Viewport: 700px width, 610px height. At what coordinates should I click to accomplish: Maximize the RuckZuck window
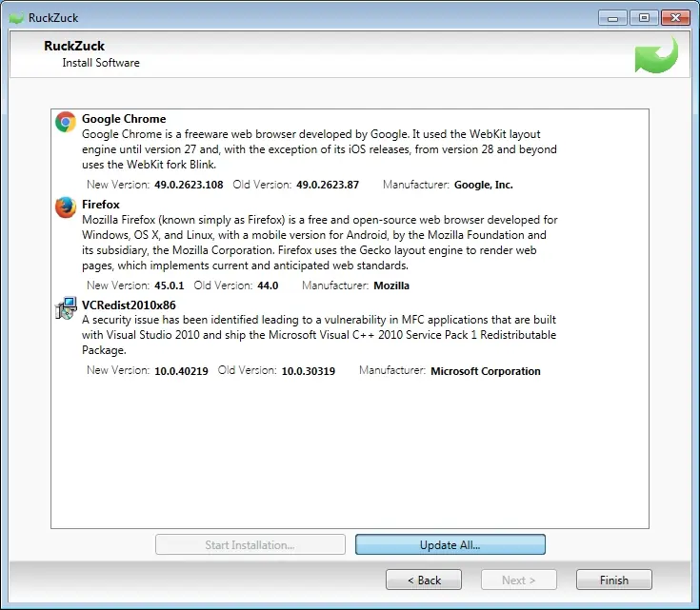[x=644, y=18]
